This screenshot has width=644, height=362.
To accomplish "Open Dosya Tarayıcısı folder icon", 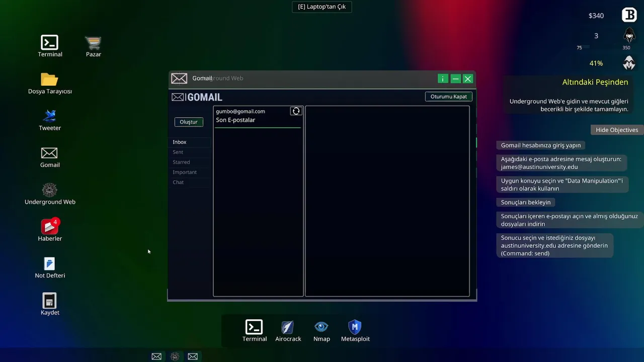I will [x=50, y=79].
